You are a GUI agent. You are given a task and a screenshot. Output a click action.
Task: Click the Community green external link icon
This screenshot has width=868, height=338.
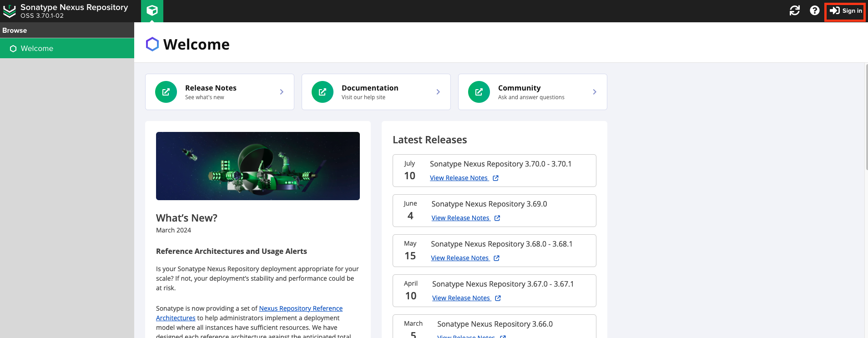tap(479, 92)
